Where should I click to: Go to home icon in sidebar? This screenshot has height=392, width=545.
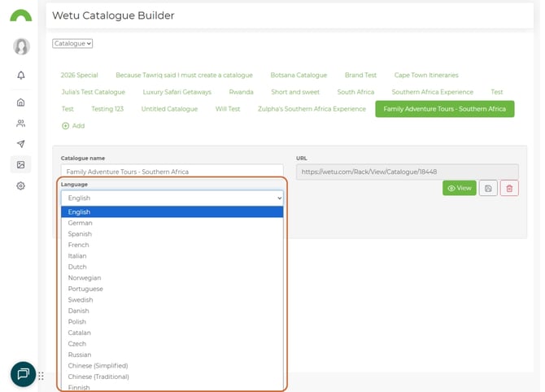(21, 102)
